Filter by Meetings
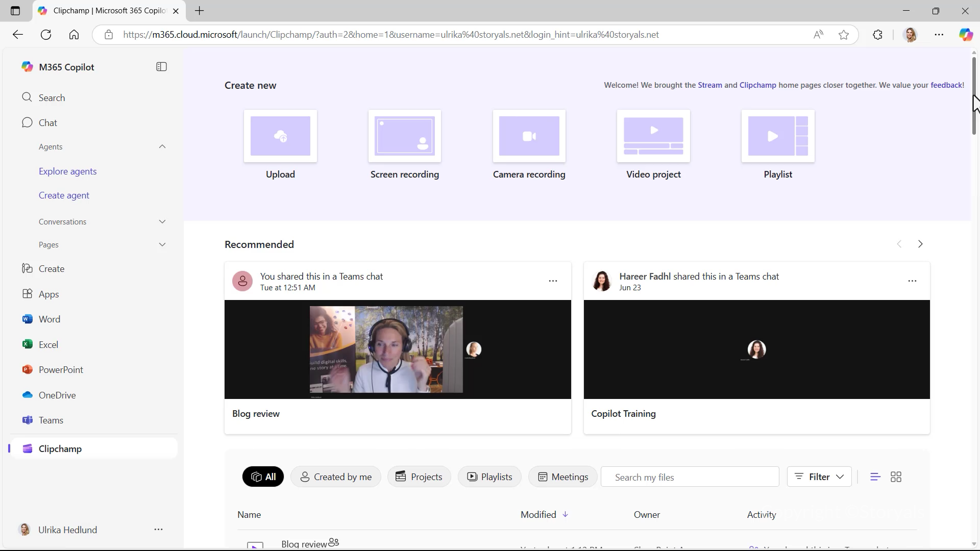980x551 pixels. 562,477
